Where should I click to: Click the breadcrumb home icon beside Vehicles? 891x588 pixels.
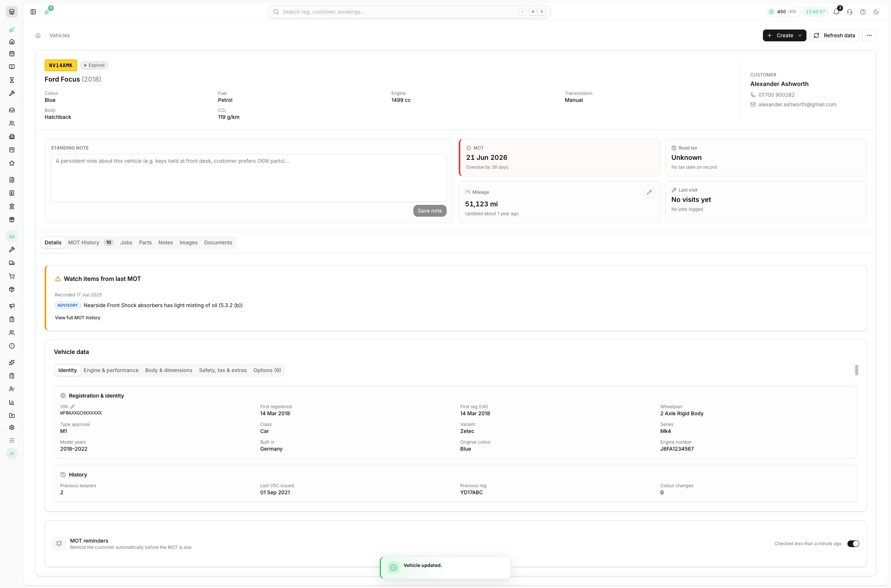pos(38,35)
